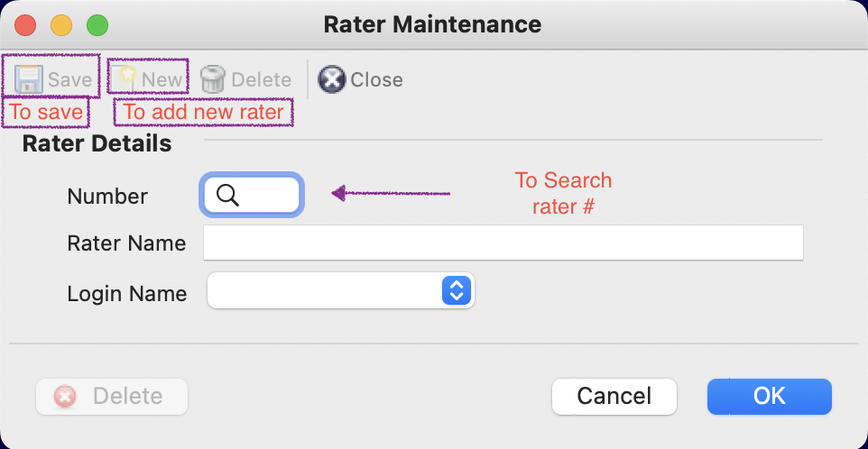Click the yellow minimize window button
868x449 pixels.
click(x=61, y=25)
